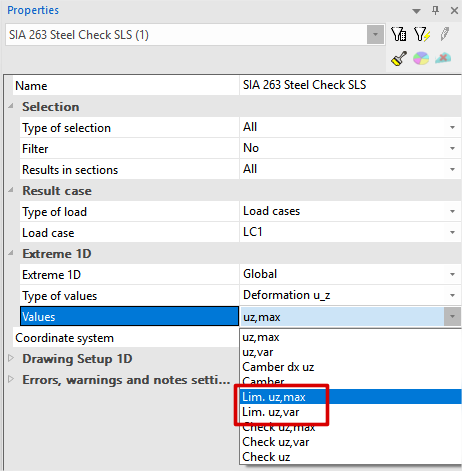Click the filter with lightning bolt icon
This screenshot has height=471, width=462.
tap(422, 34)
